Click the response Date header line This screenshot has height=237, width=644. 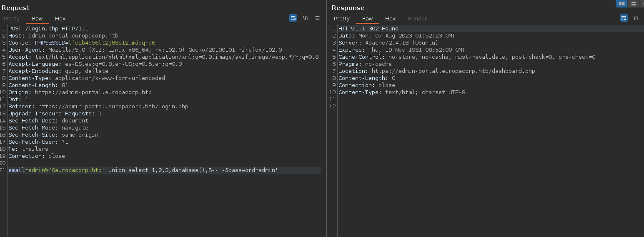pyautogui.click(x=396, y=35)
